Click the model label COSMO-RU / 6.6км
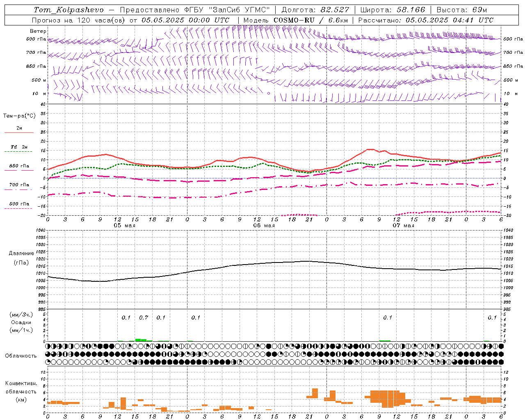Image resolution: width=525 pixels, height=420 pixels. (x=311, y=20)
